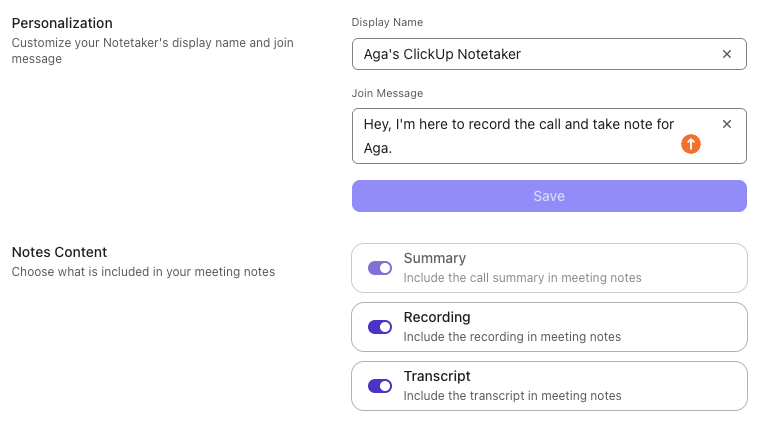Edit the Join Message text box
This screenshot has width=768, height=436.
pos(549,136)
